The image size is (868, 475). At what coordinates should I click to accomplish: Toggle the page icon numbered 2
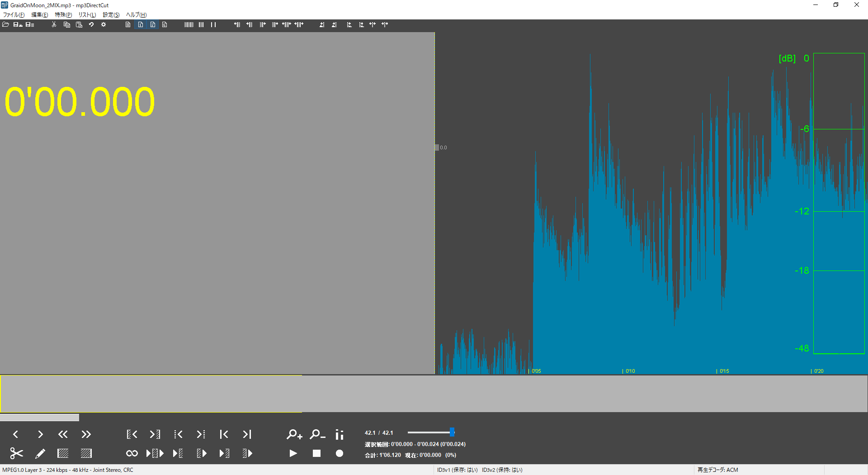tap(153, 25)
